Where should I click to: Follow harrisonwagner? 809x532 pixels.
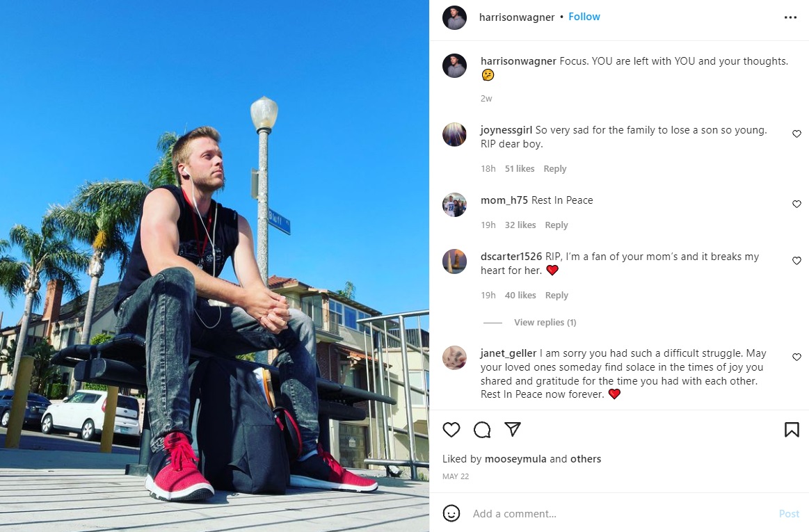[x=584, y=17]
